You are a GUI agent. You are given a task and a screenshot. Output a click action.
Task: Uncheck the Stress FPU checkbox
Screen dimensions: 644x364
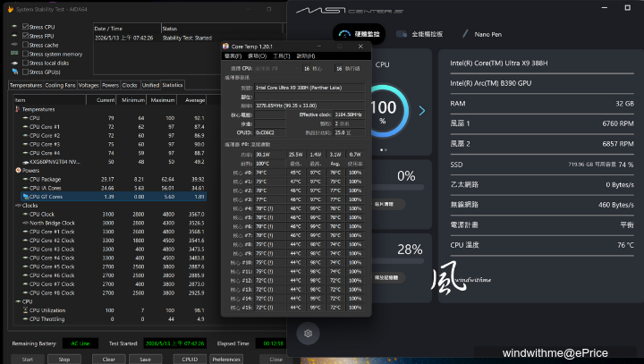(x=25, y=36)
